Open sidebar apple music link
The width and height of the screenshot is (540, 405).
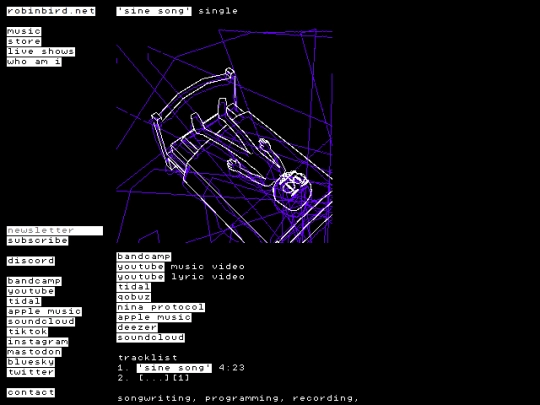tap(44, 311)
